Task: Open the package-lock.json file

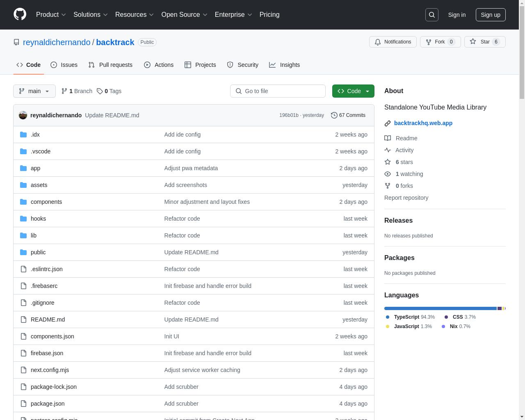Action: pyautogui.click(x=54, y=387)
